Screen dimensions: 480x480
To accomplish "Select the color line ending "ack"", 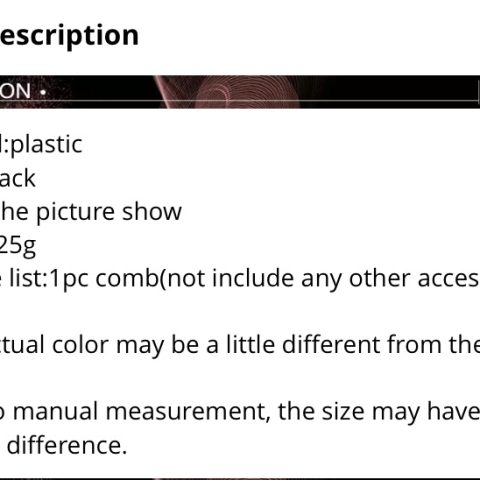I will pyautogui.click(x=18, y=178).
